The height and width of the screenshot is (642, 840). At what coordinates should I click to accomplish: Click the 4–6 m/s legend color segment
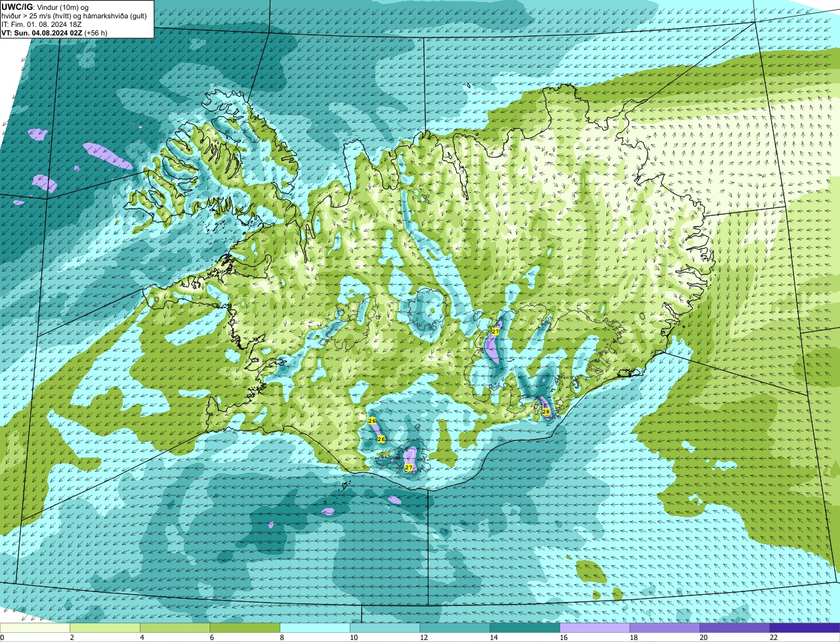coord(175,628)
